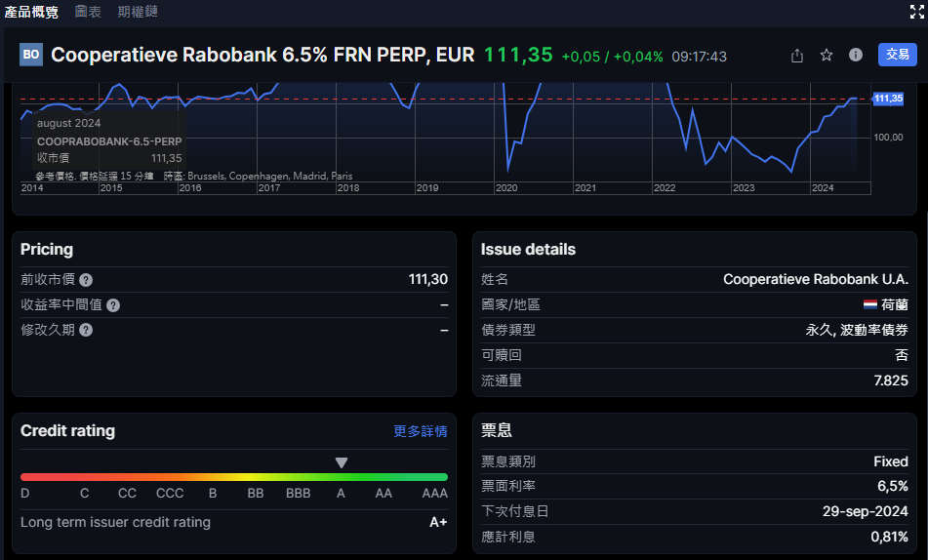
Task: Open the 產品概覽 tab
Action: coord(31,12)
